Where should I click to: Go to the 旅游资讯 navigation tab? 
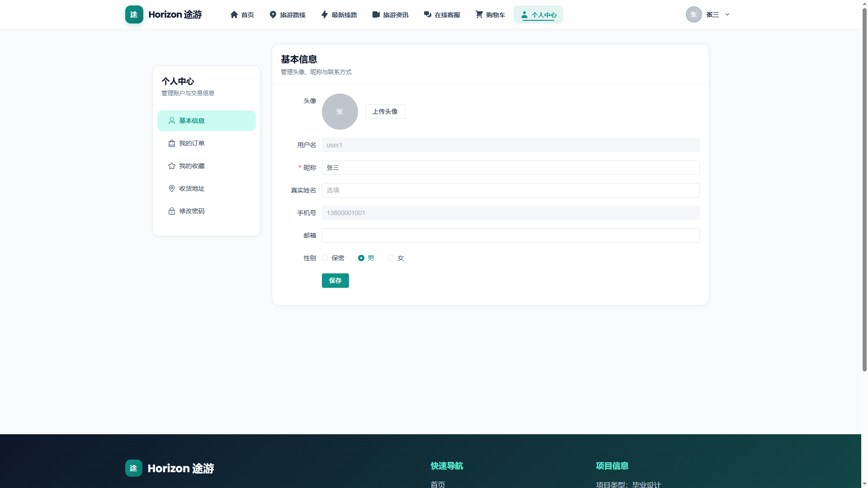390,14
